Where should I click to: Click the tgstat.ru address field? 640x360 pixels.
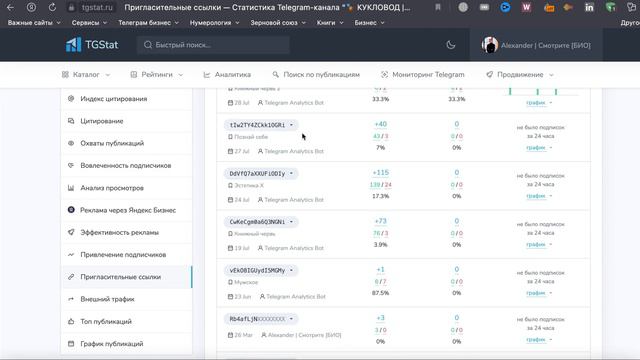point(97,7)
